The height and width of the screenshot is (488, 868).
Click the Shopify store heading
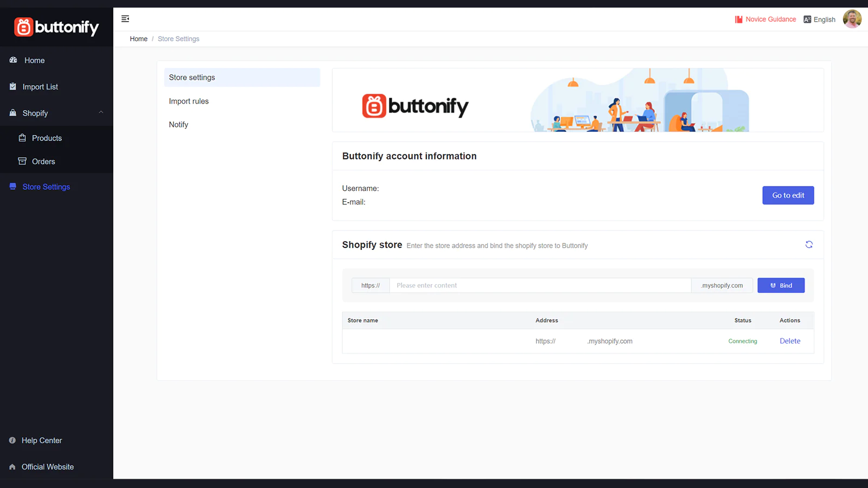click(x=372, y=245)
